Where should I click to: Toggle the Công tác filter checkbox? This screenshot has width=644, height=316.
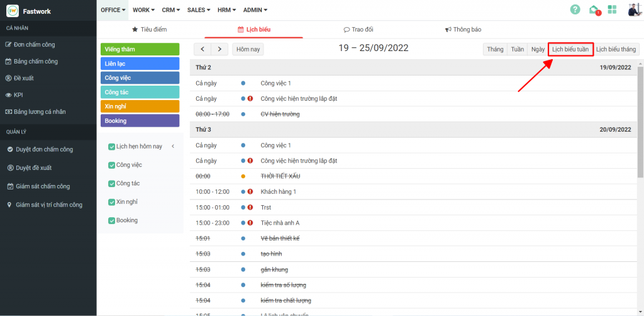click(112, 183)
